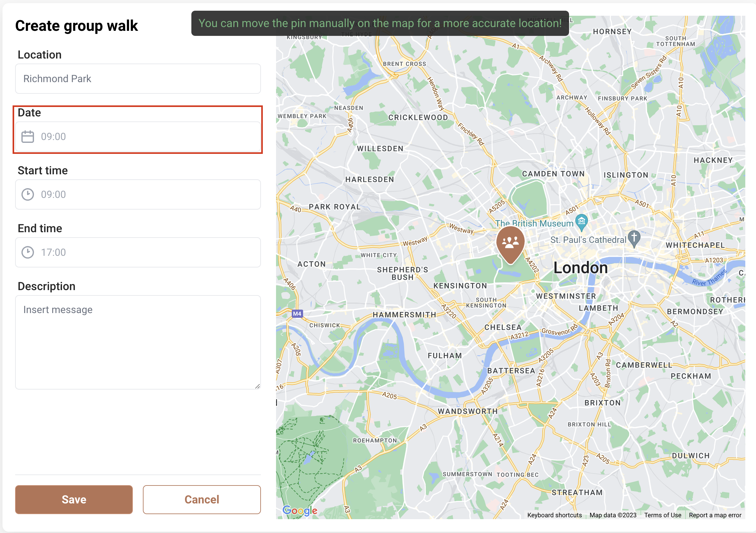The image size is (756, 533).
Task: Open the map's Terms of Use link
Action: tap(663, 515)
